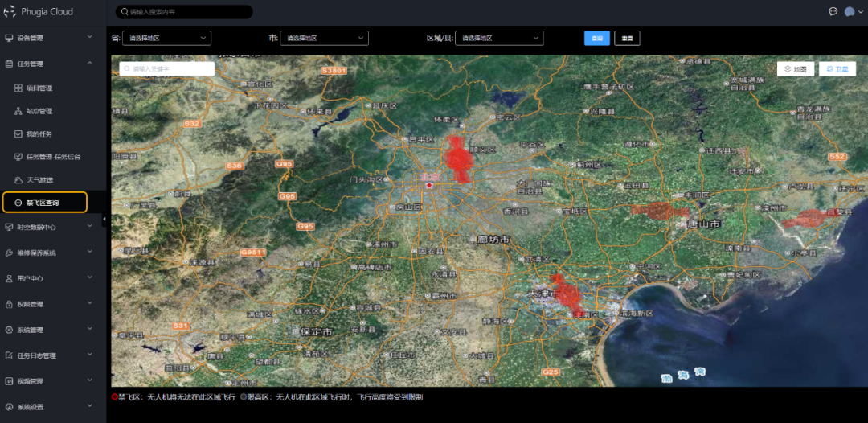This screenshot has height=423, width=868.
Task: Open the 省 province dropdown
Action: (x=166, y=38)
